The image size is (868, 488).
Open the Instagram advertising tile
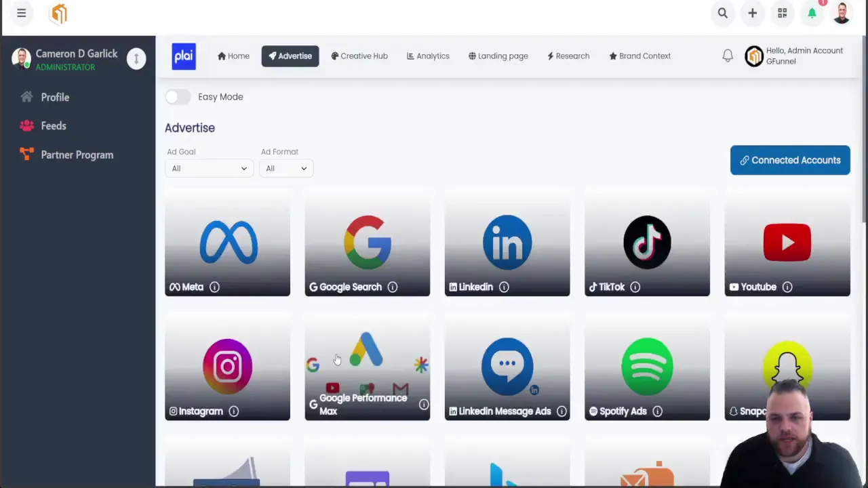click(x=227, y=366)
